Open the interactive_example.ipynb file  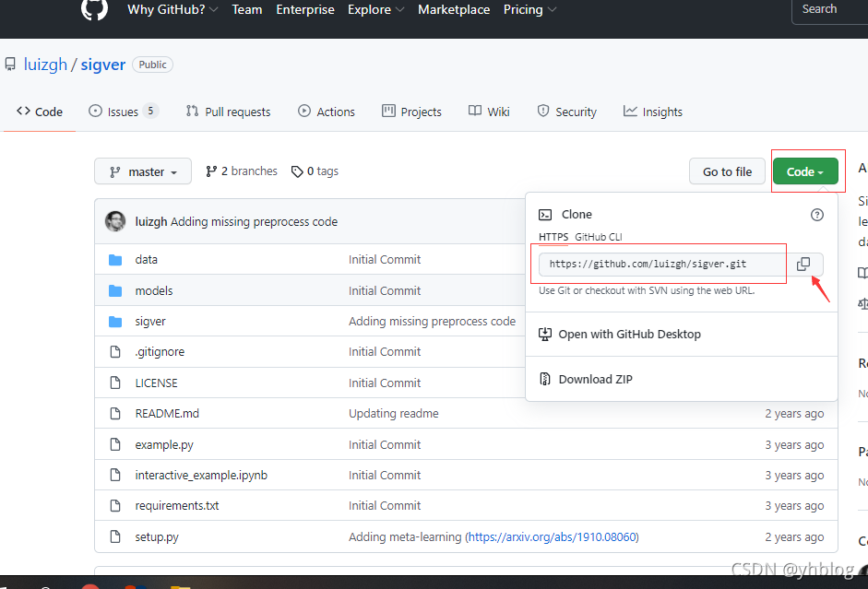201,475
